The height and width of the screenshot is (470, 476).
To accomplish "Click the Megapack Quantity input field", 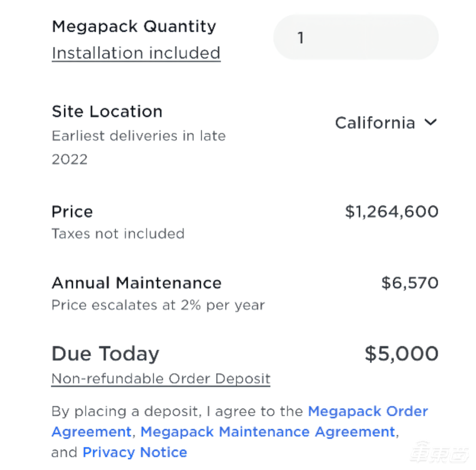I will [356, 37].
